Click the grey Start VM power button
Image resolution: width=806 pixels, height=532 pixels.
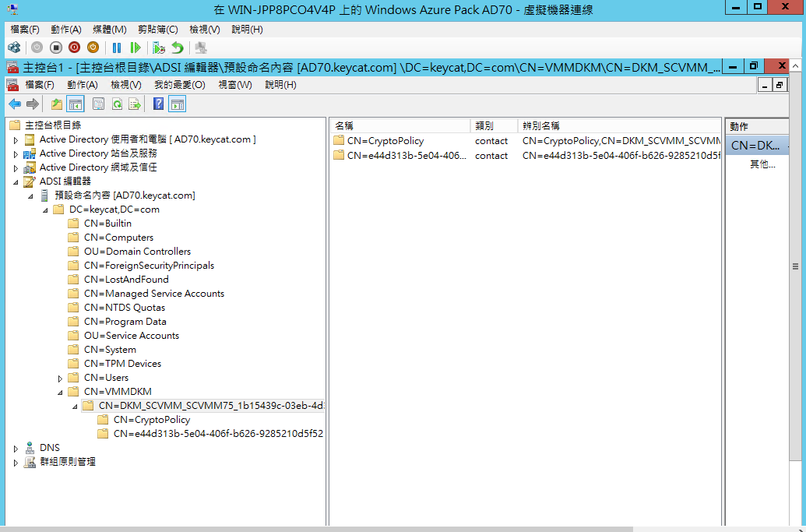click(37, 48)
